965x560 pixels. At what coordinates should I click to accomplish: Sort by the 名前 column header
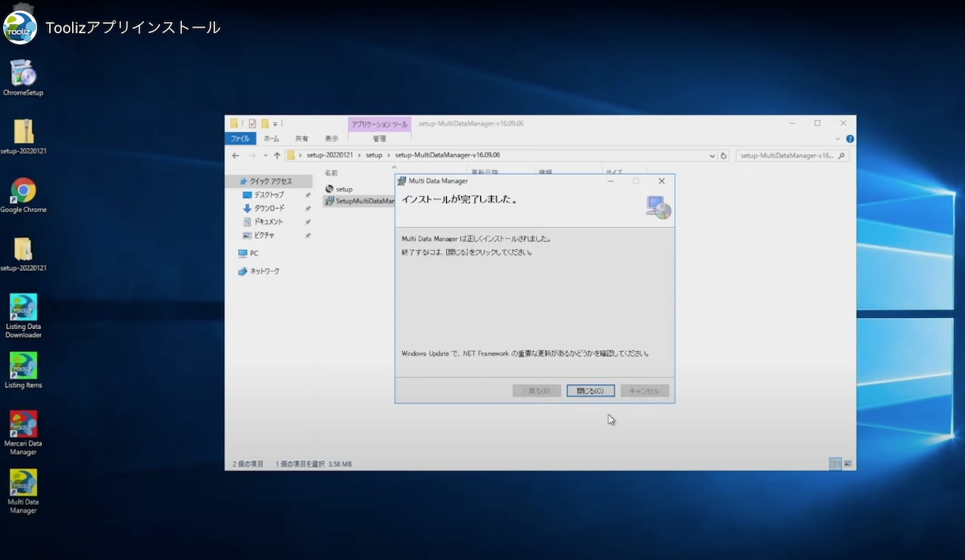[331, 172]
